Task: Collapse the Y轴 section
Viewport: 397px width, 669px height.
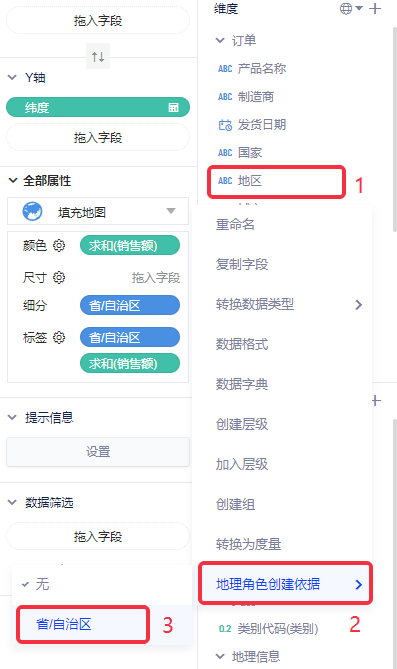Action: [x=12, y=77]
